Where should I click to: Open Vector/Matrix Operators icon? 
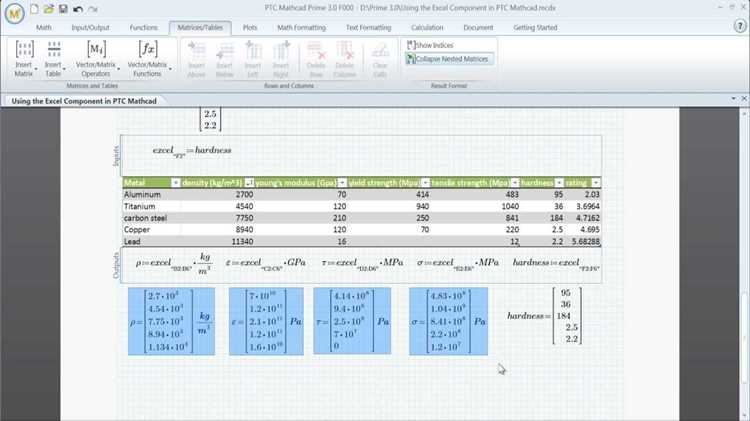[x=96, y=49]
